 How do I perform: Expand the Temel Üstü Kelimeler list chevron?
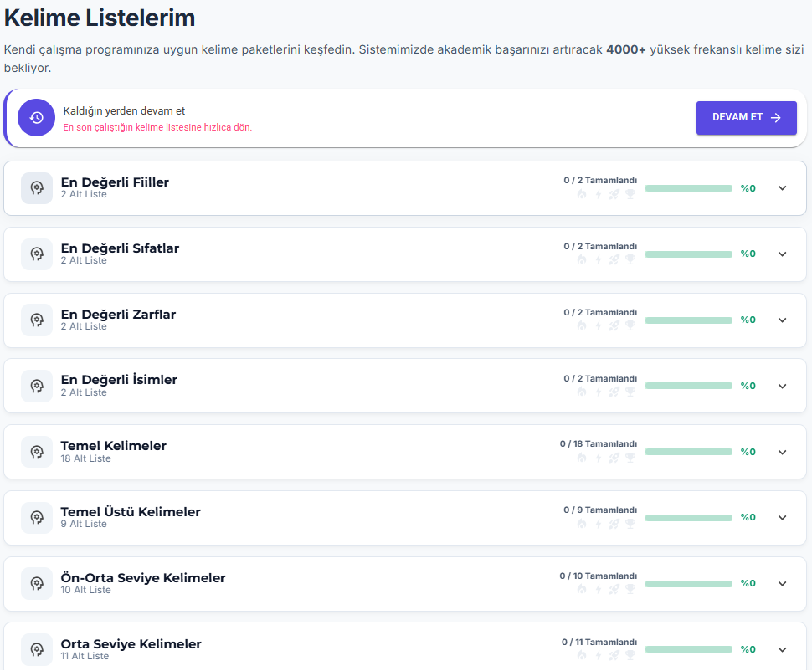pyautogui.click(x=783, y=517)
